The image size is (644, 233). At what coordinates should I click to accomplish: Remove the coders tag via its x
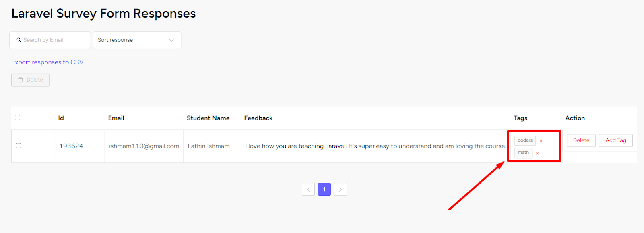[541, 141]
